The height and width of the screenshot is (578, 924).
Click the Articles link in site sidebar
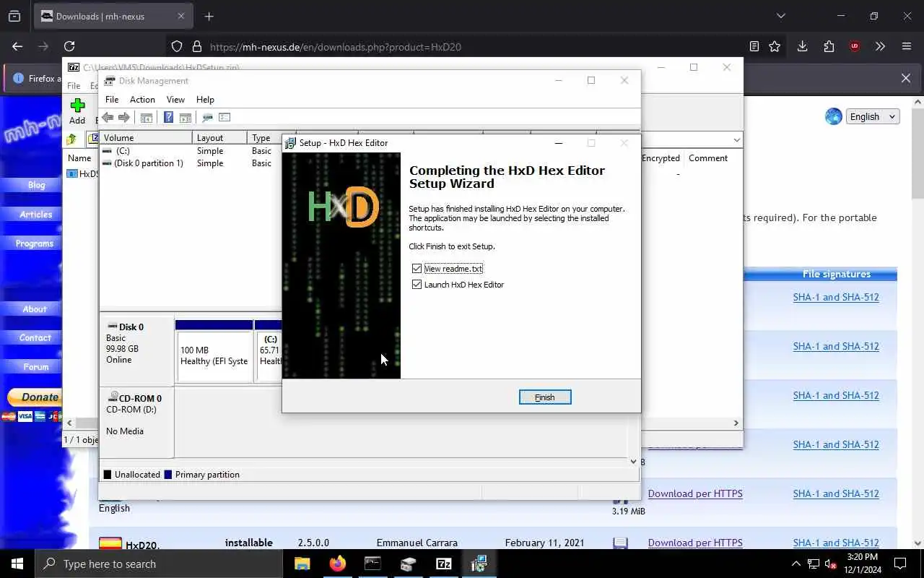pos(36,215)
